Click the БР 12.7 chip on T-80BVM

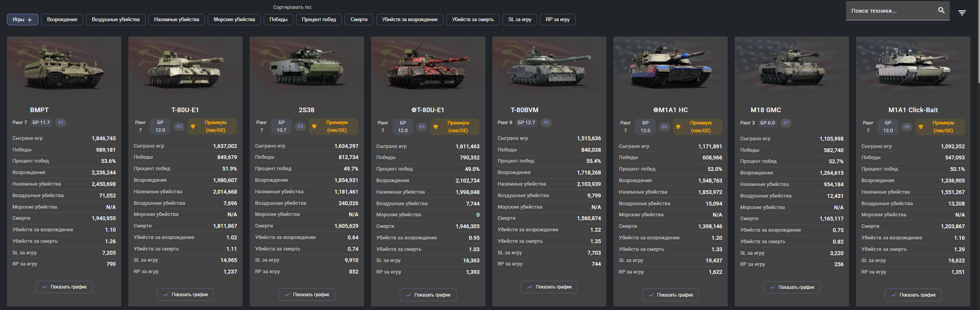(x=526, y=123)
